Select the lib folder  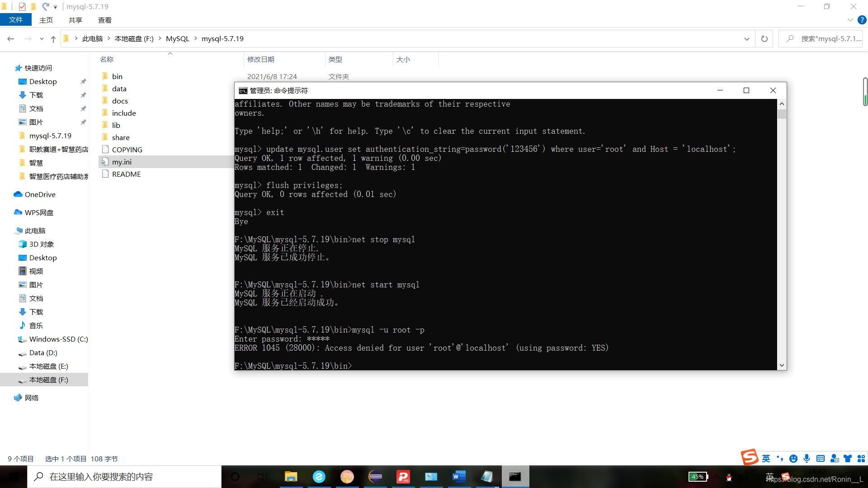(116, 125)
